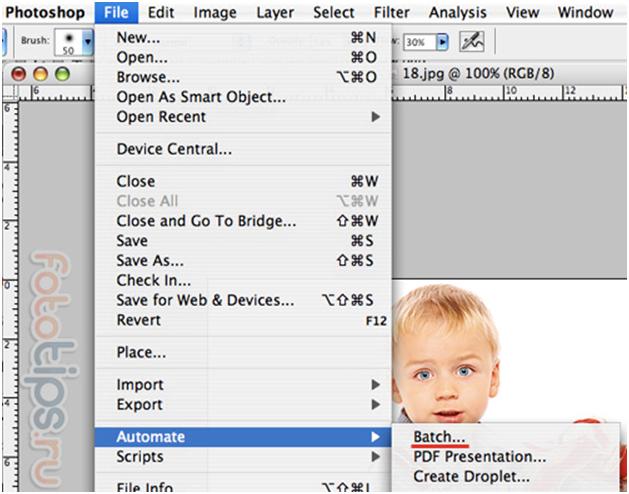Select PDF Presentation... in the submenu
Screen dimensions: 629x494
tap(479, 457)
